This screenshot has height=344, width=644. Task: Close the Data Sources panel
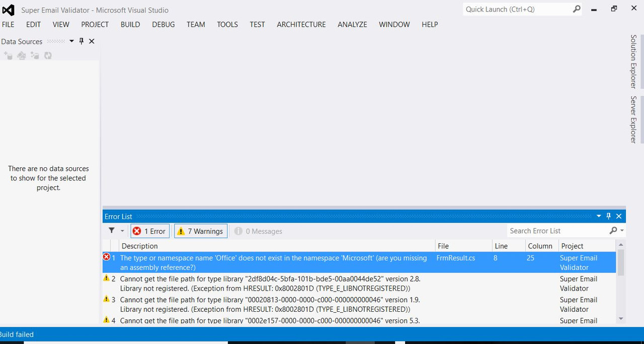pos(92,41)
